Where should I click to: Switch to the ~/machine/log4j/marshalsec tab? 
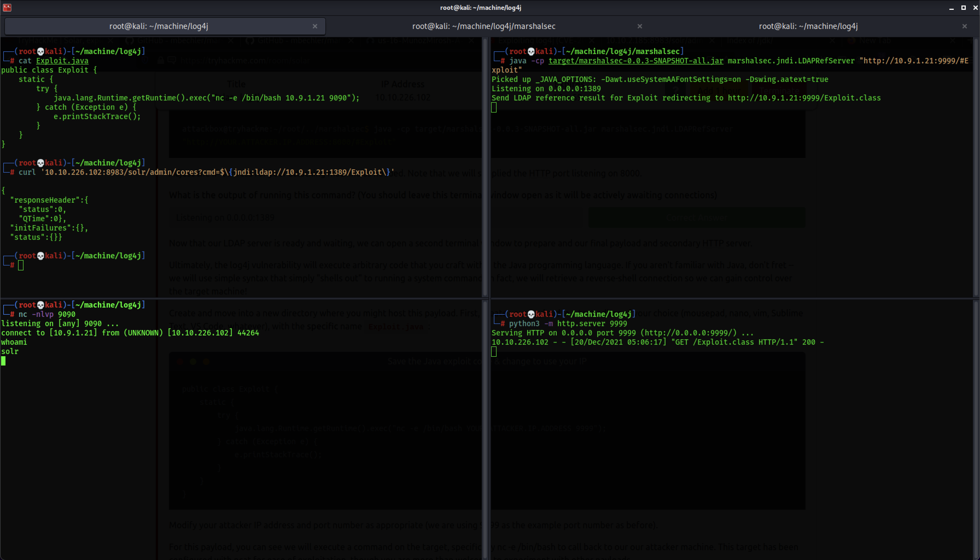[483, 26]
